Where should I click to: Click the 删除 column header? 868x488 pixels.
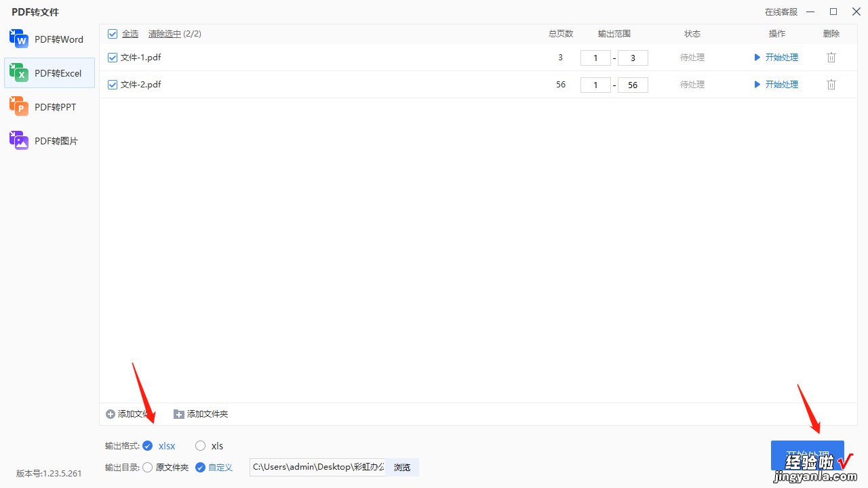coord(831,34)
